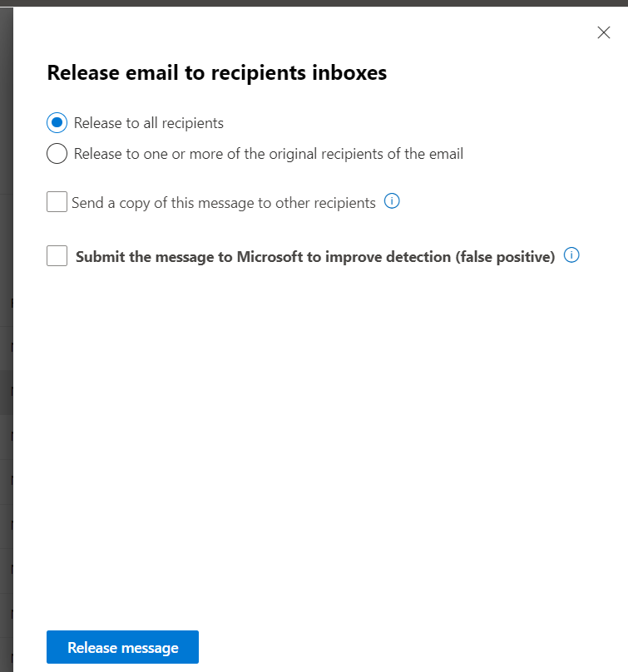This screenshot has height=672, width=628.
Task: Click the blue Release message button
Action: 122,647
